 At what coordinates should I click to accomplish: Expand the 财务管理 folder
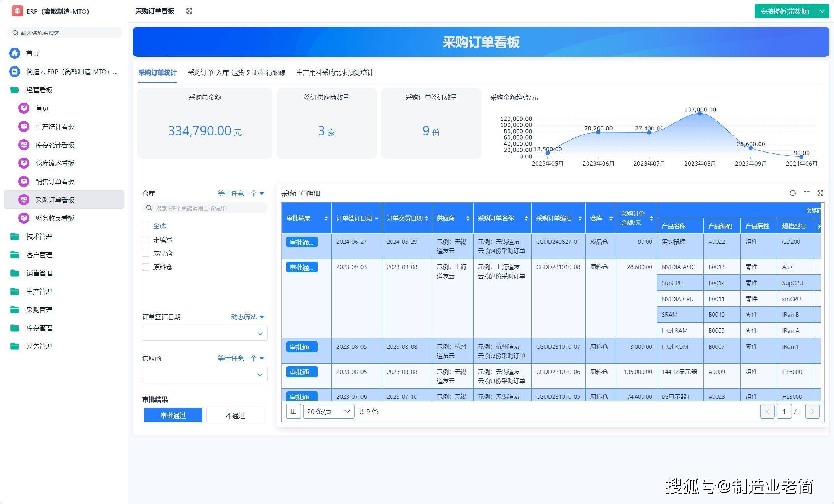coord(39,346)
